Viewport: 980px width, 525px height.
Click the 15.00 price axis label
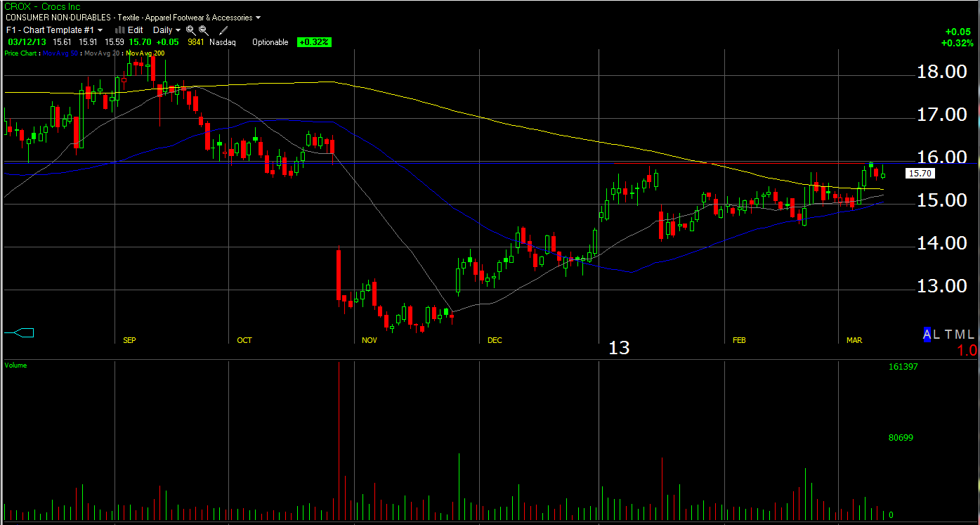click(942, 200)
